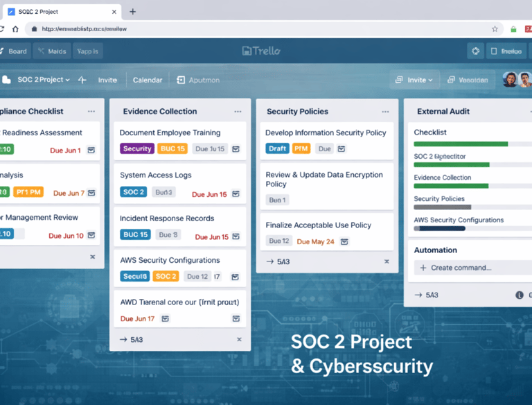
Task: Open Security Policies list options menu
Action: pos(385,112)
